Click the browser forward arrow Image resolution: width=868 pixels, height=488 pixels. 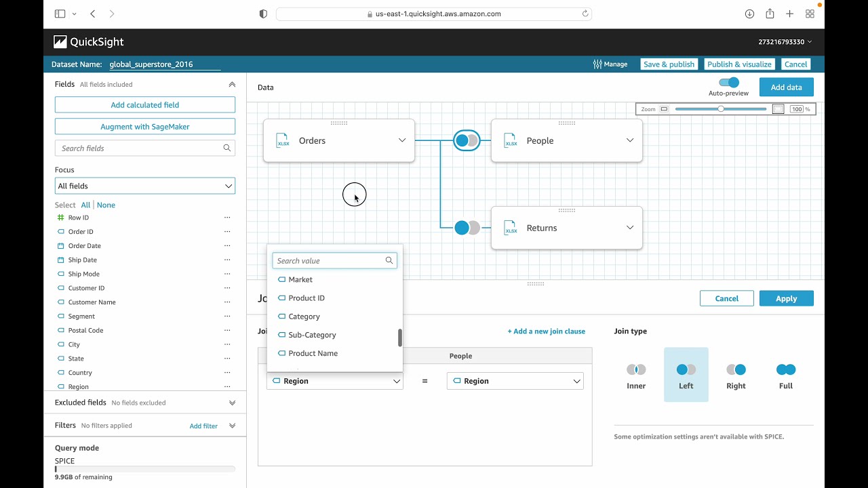pyautogui.click(x=112, y=14)
